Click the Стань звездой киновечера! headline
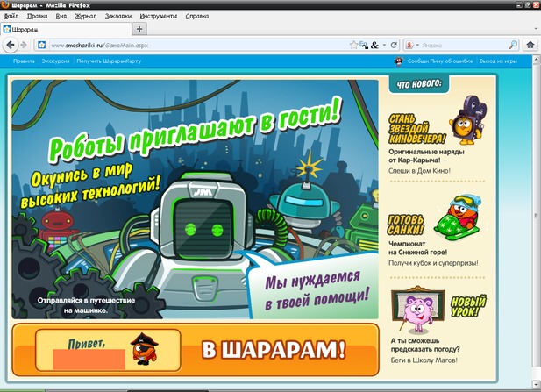541x392 pixels. click(416, 129)
